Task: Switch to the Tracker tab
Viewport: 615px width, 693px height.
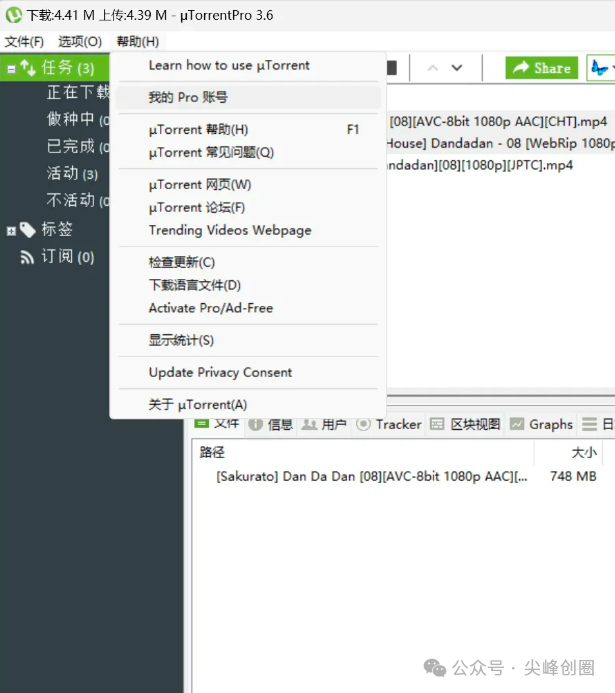Action: (388, 425)
